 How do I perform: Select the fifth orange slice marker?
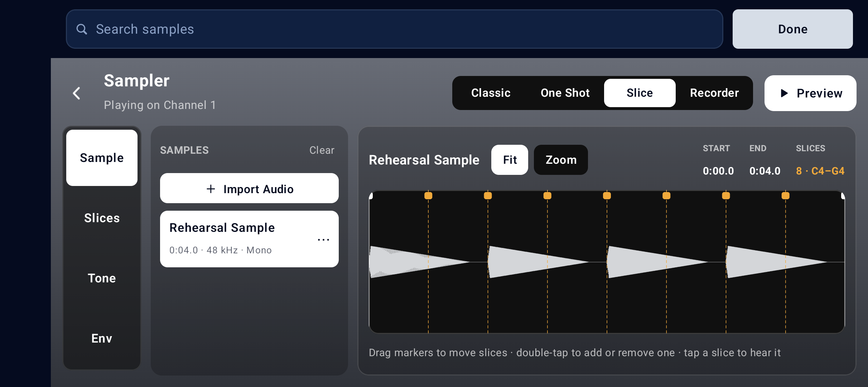[x=666, y=195]
